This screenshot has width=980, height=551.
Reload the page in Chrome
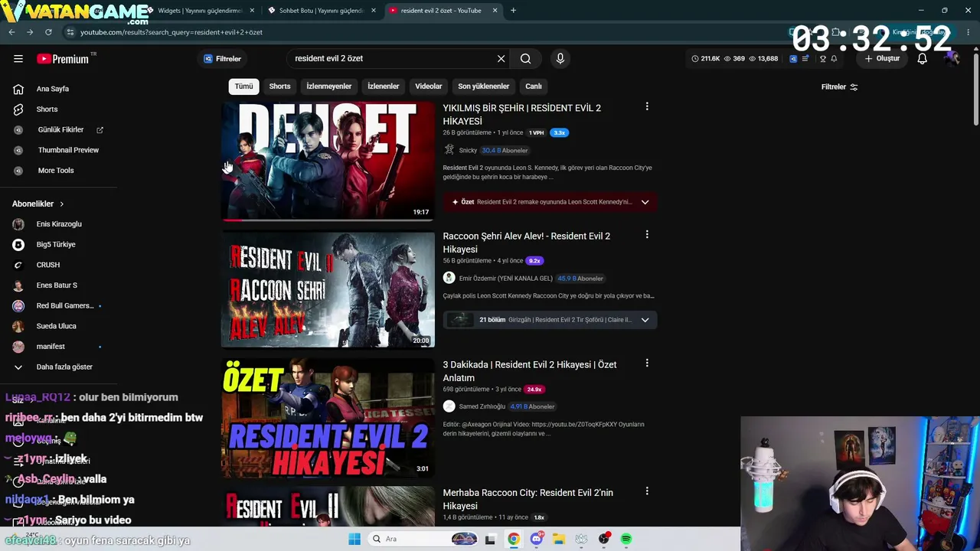click(x=48, y=32)
